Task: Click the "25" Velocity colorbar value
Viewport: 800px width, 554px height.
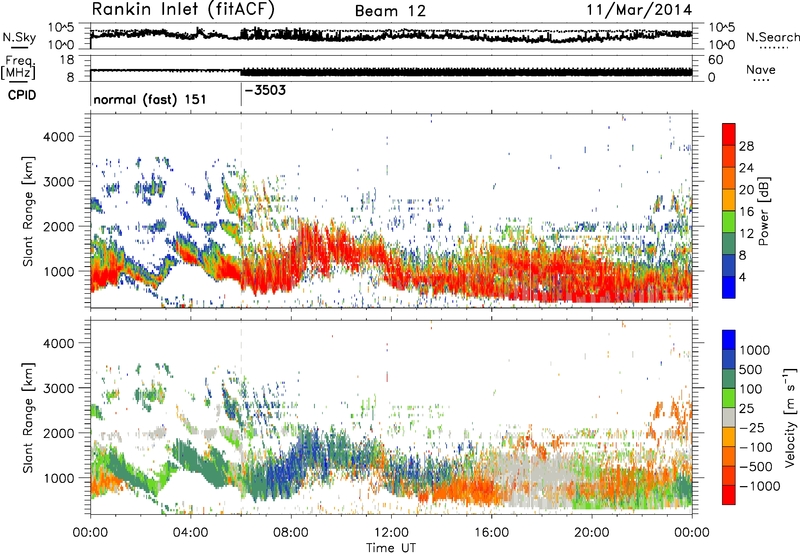Action: click(747, 408)
